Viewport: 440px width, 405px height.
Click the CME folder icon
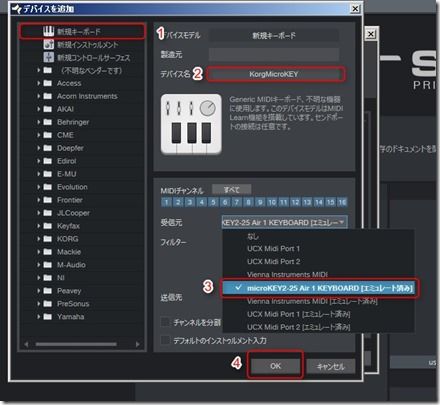pos(48,135)
